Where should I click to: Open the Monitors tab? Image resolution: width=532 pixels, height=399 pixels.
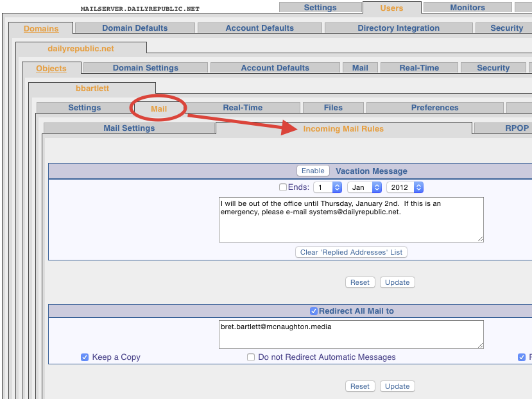[x=467, y=8]
